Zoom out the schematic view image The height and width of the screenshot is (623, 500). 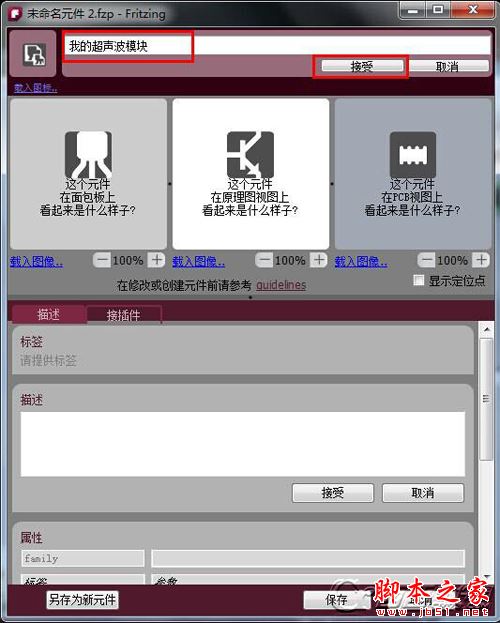tap(264, 260)
